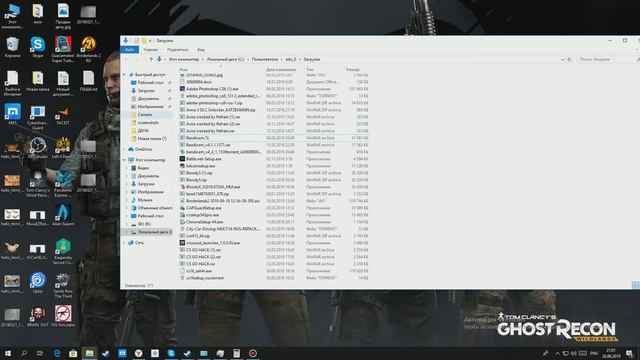
Task: Open the Корзина recycle bin desktop icon
Action: (12, 47)
